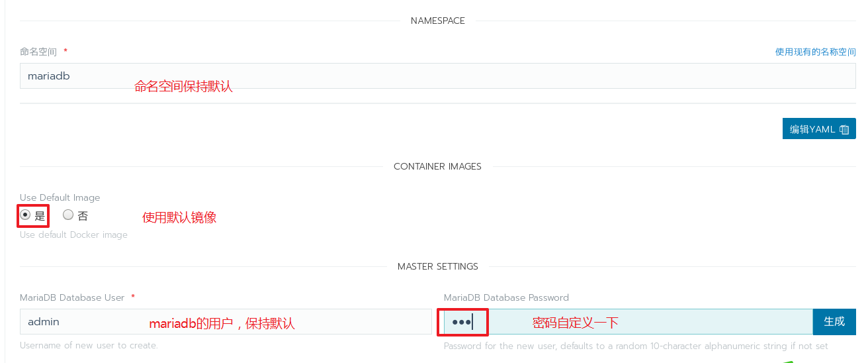This screenshot has height=363, width=868.
Task: Click the Use Default Image label
Action: 60,197
